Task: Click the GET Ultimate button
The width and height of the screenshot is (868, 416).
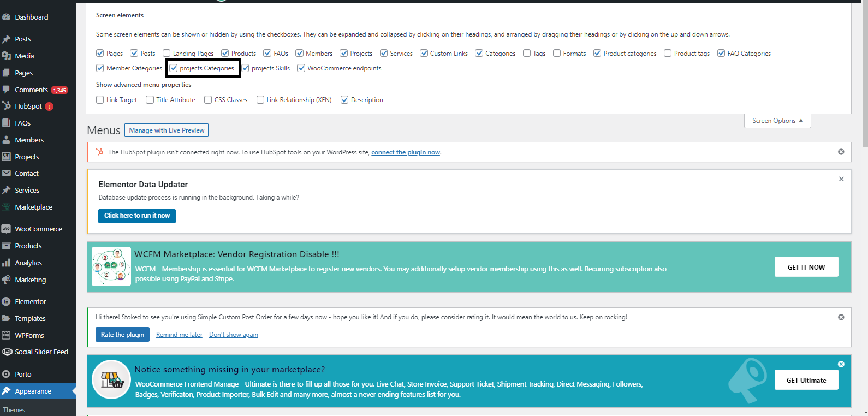Action: point(806,380)
